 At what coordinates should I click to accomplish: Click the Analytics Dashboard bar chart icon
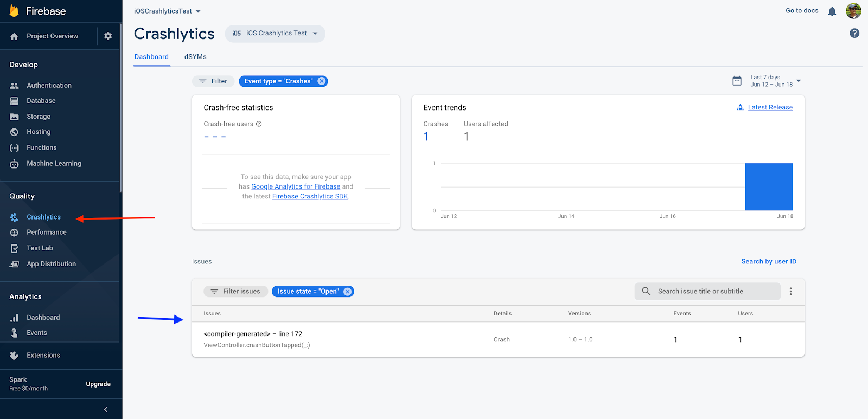point(14,318)
